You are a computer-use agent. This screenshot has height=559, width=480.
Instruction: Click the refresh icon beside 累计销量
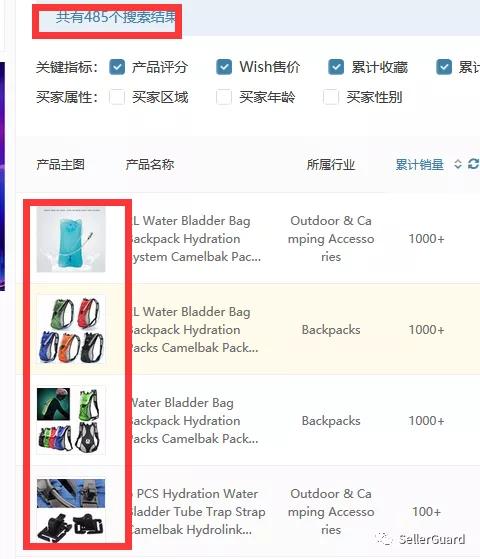[x=473, y=164]
